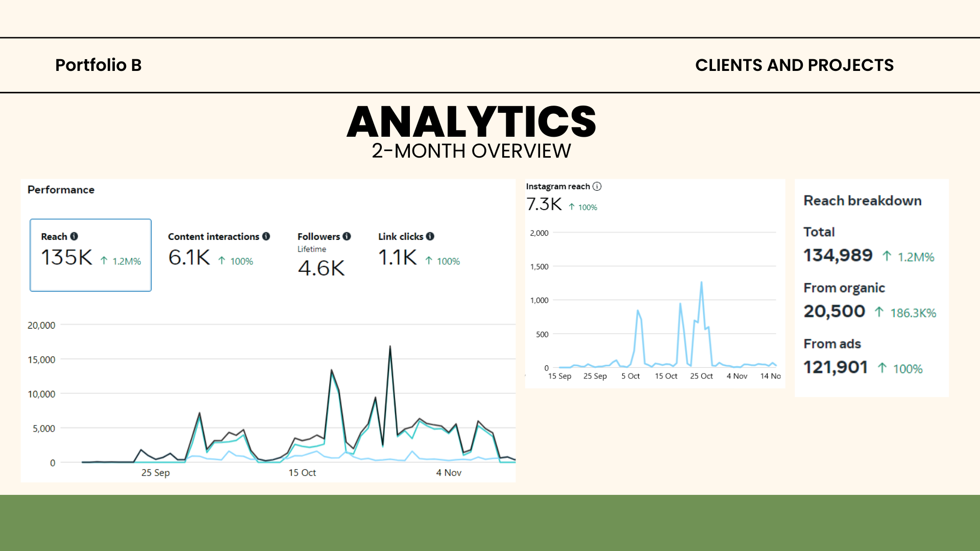Click the Reach breakdown panel title
Viewport: 980px width, 551px height.
(x=862, y=201)
